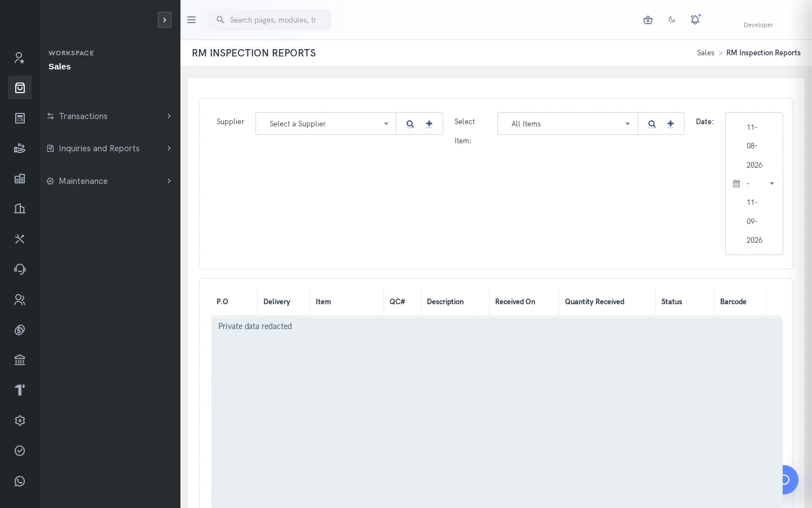Open the WhatsApp sidebar icon
This screenshot has height=508, width=812.
[20, 481]
